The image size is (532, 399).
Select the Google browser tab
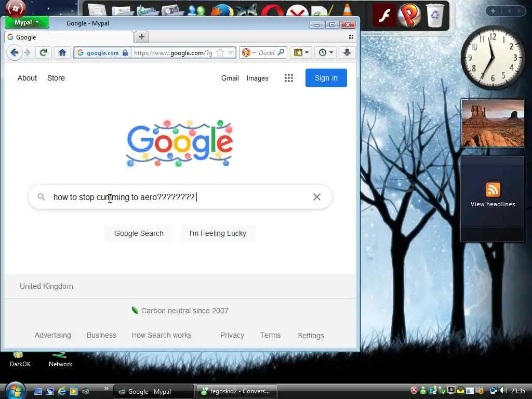point(69,37)
